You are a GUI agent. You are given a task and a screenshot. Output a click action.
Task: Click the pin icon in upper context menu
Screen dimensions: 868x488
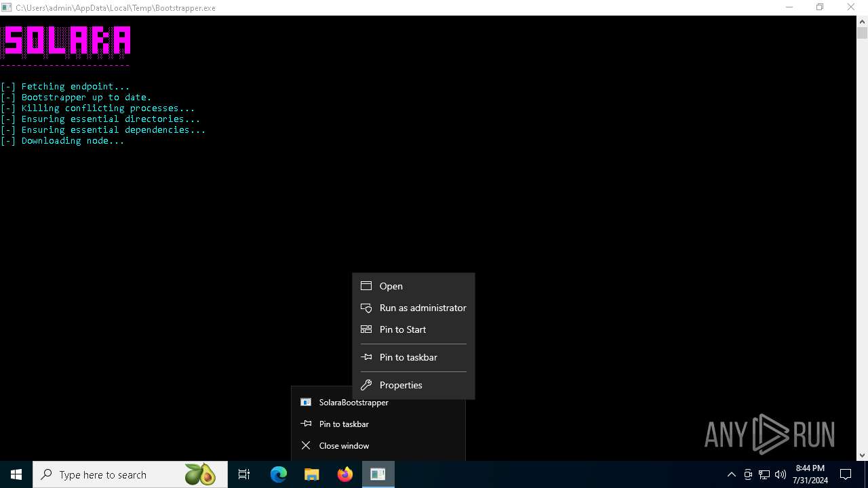coord(366,357)
